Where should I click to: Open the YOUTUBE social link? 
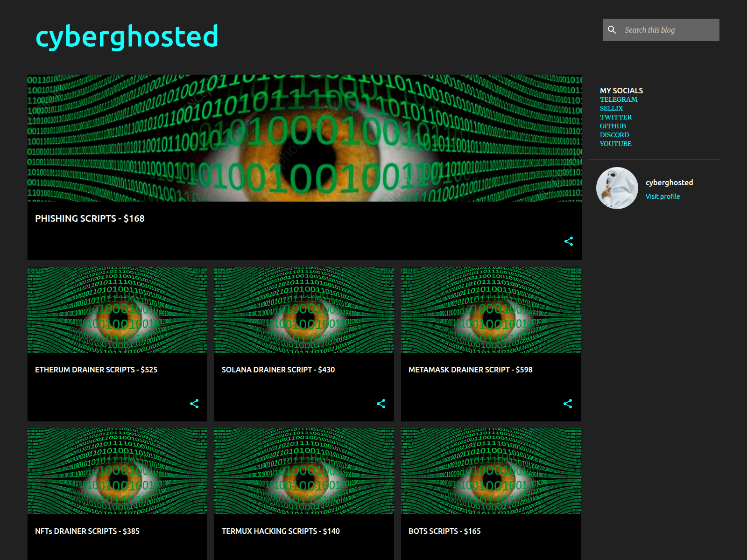click(615, 144)
